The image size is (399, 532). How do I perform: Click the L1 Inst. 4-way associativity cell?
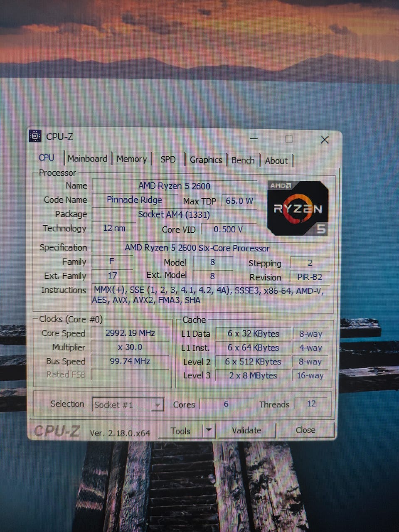(310, 348)
